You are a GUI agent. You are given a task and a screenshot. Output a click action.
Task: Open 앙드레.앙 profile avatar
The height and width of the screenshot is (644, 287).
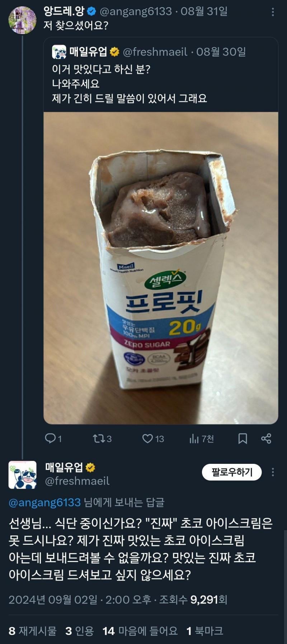(x=22, y=20)
